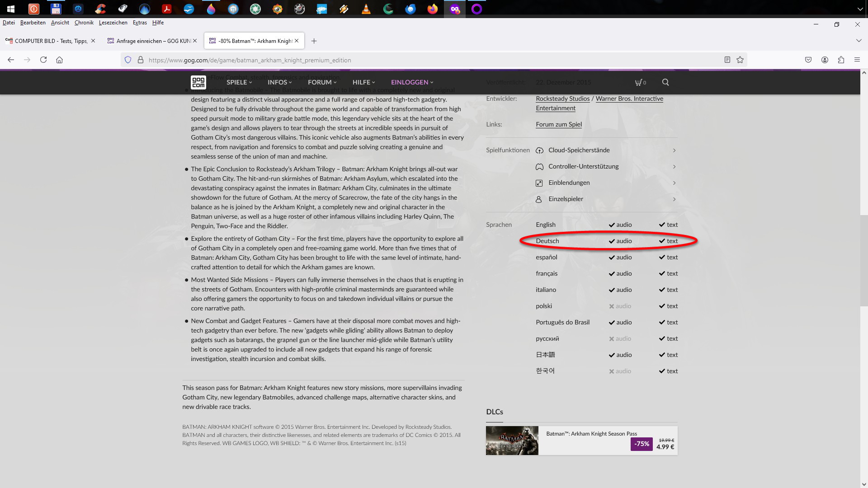Close the COMPUTER BILD tab
This screenshot has height=488, width=868.
pos(93,41)
